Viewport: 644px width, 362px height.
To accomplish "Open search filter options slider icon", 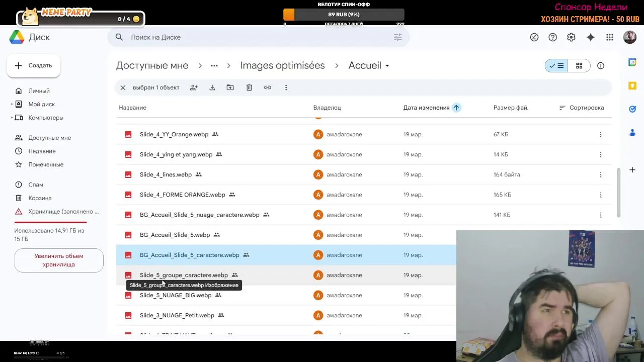I will [397, 37].
